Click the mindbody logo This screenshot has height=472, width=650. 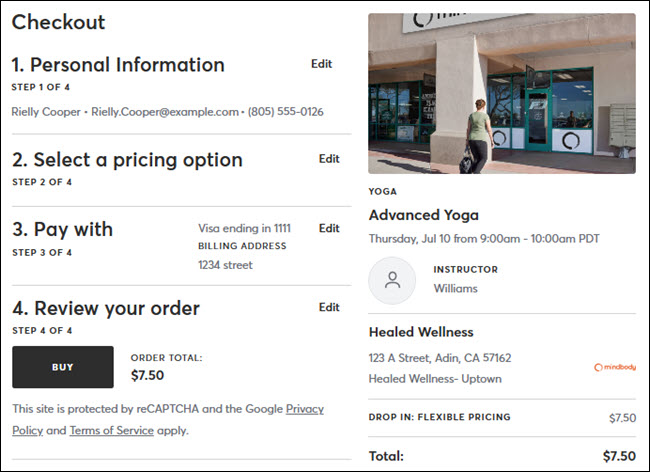tap(614, 367)
